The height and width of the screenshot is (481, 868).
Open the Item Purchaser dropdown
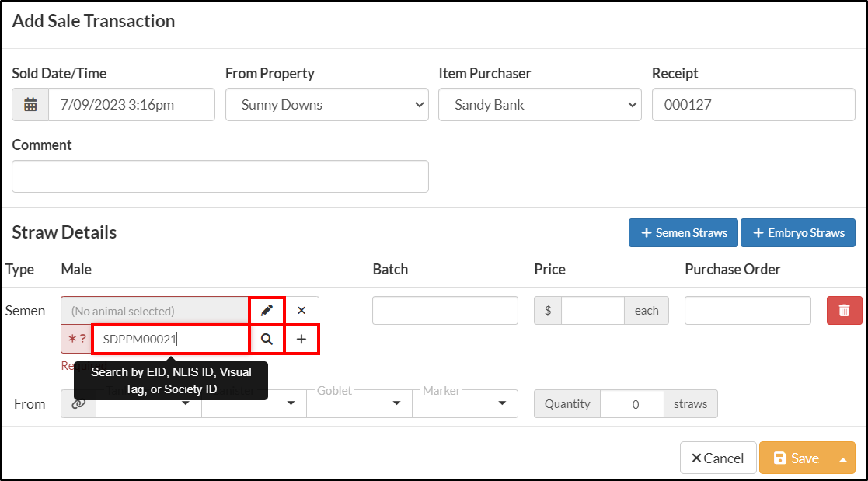point(540,105)
